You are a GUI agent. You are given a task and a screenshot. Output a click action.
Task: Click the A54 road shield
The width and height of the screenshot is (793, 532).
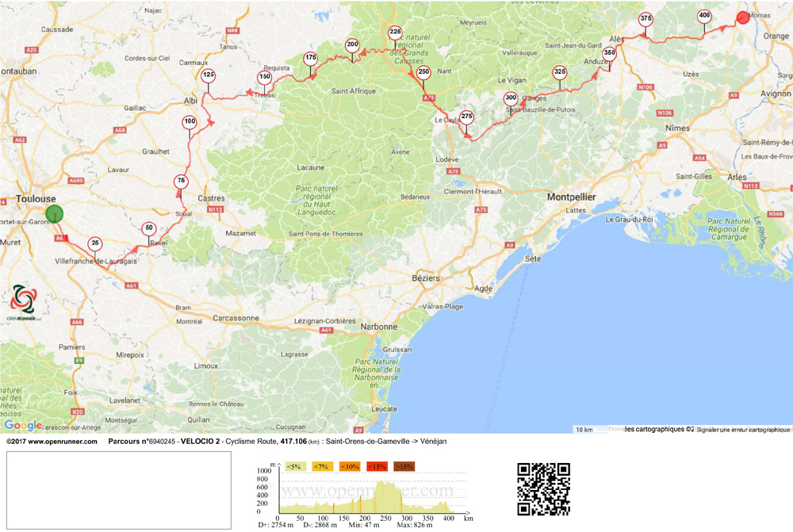[x=699, y=158]
